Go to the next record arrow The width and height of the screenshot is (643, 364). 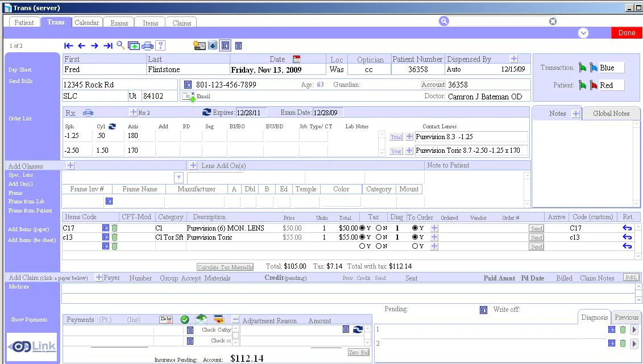[x=95, y=46]
